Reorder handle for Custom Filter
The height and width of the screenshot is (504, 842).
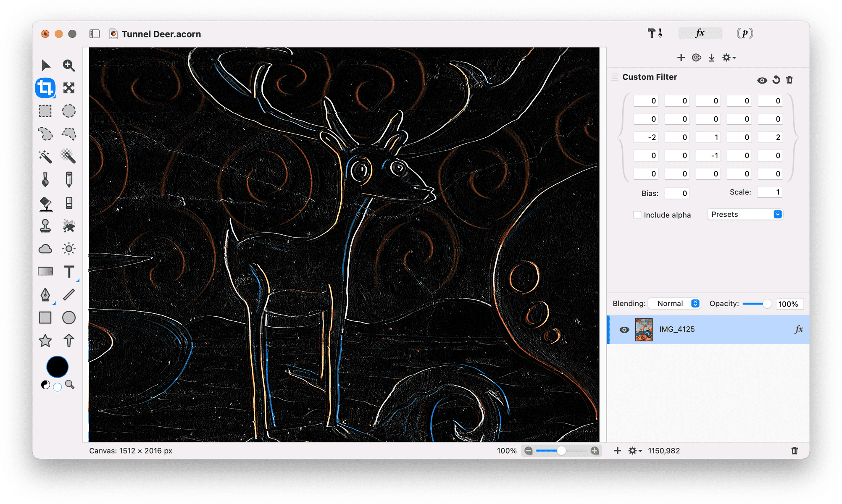point(615,77)
